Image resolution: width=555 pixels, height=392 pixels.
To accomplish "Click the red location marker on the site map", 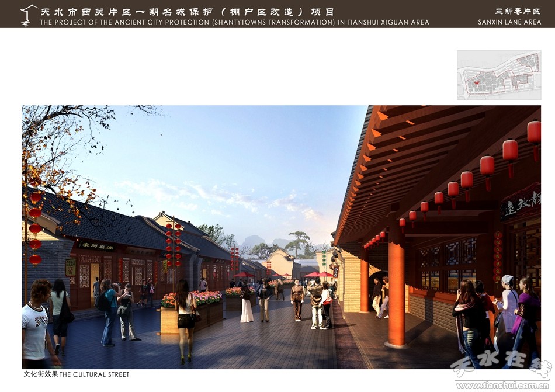I will [x=477, y=84].
